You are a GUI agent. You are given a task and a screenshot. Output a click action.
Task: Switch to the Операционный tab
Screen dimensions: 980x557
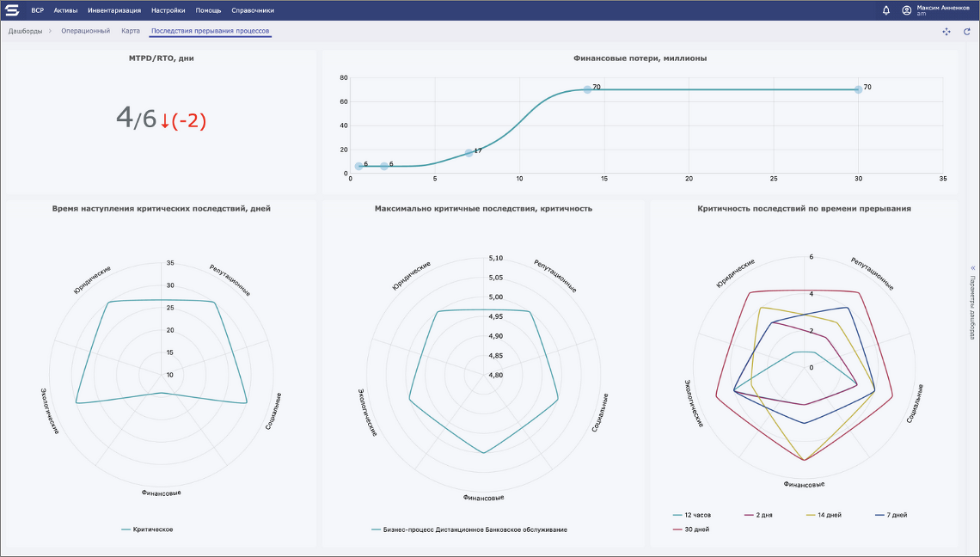pyautogui.click(x=85, y=31)
